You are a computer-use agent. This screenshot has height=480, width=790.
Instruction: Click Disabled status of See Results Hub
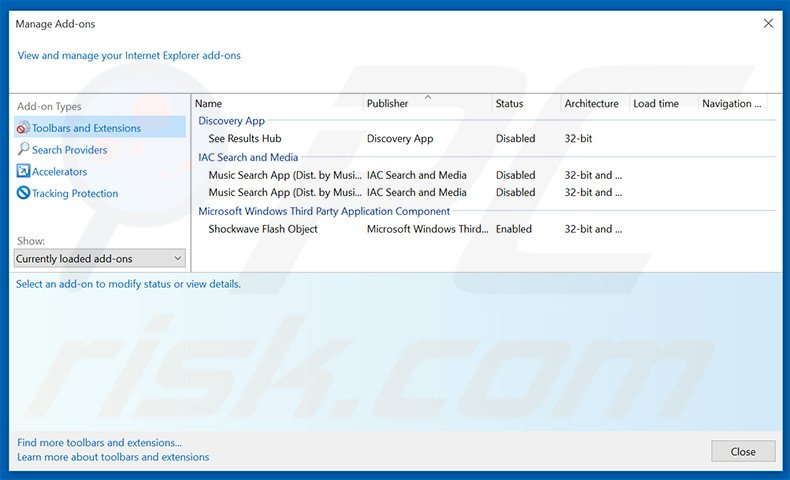[x=515, y=139]
